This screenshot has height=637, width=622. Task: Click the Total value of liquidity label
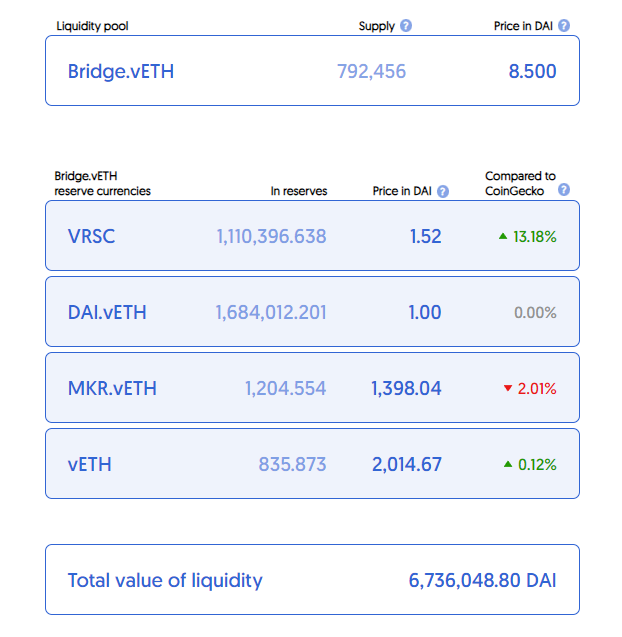pyautogui.click(x=165, y=580)
